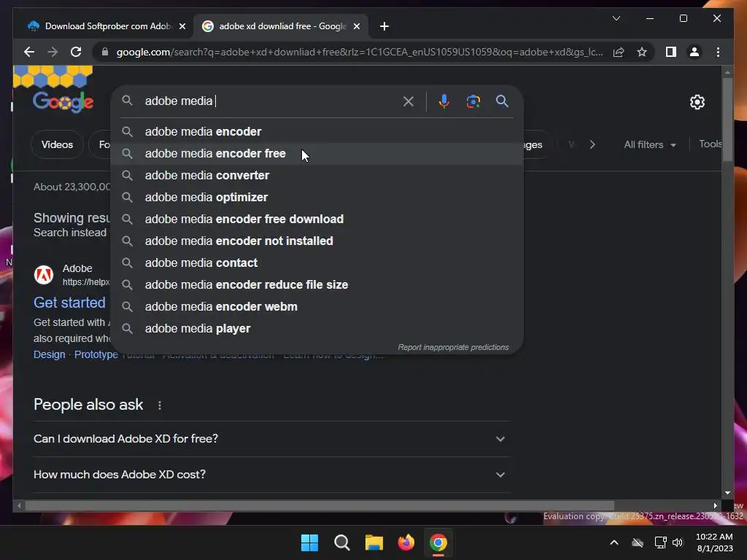This screenshot has height=560, width=747.
Task: Click the browser address bar URL
Action: click(x=360, y=52)
